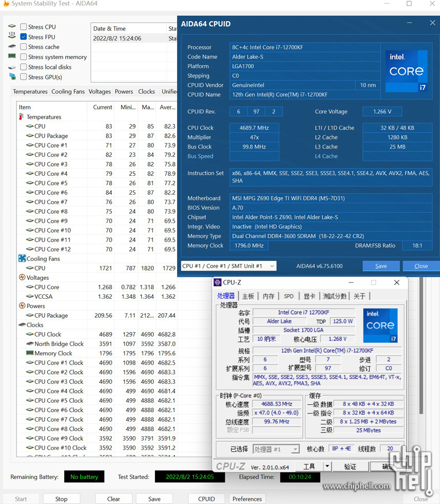Click the orange lightning icon beside Voltages

pos(22,277)
